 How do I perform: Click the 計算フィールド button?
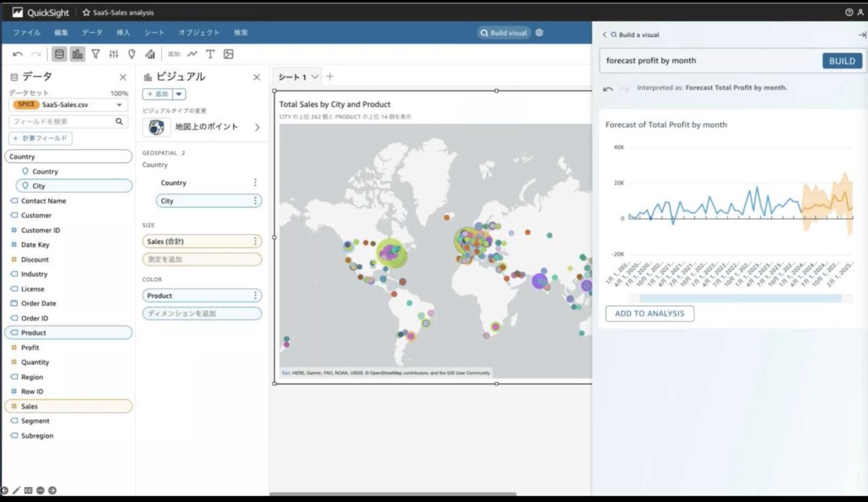click(x=41, y=138)
